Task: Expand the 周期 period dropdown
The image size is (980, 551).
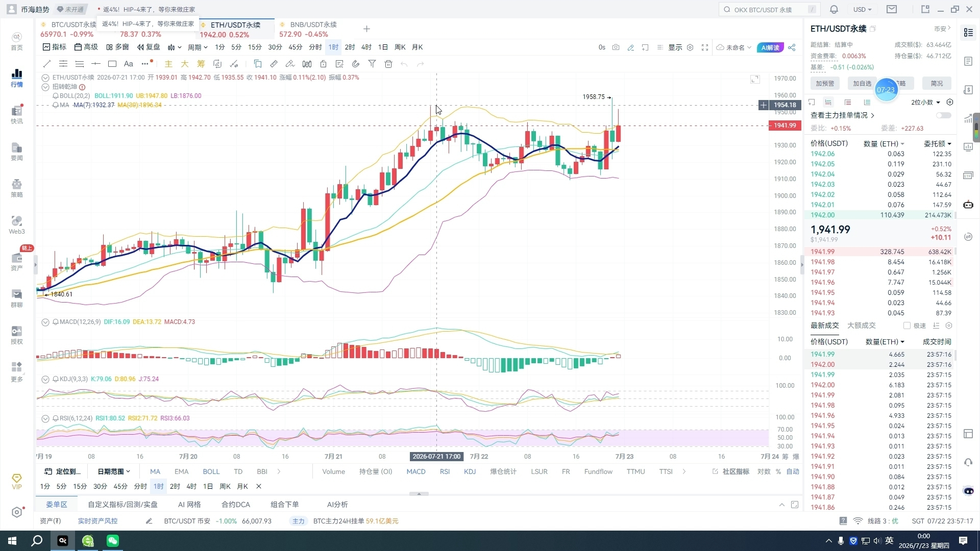Action: (x=198, y=47)
